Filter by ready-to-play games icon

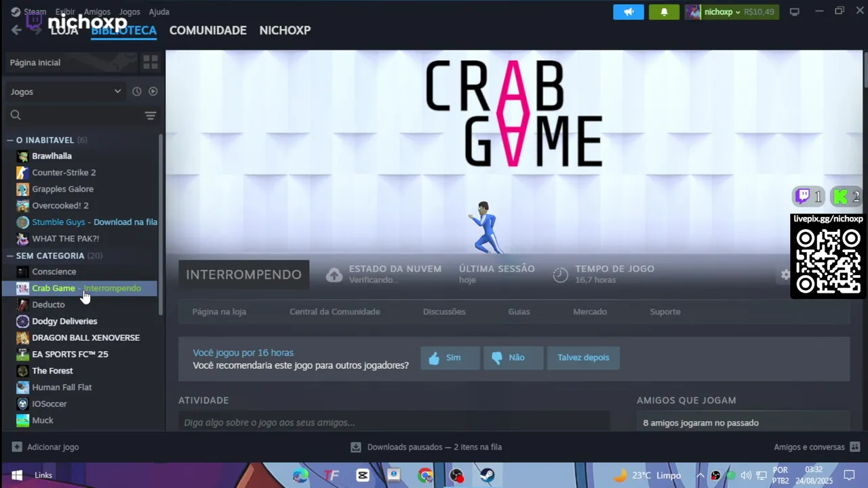point(153,91)
